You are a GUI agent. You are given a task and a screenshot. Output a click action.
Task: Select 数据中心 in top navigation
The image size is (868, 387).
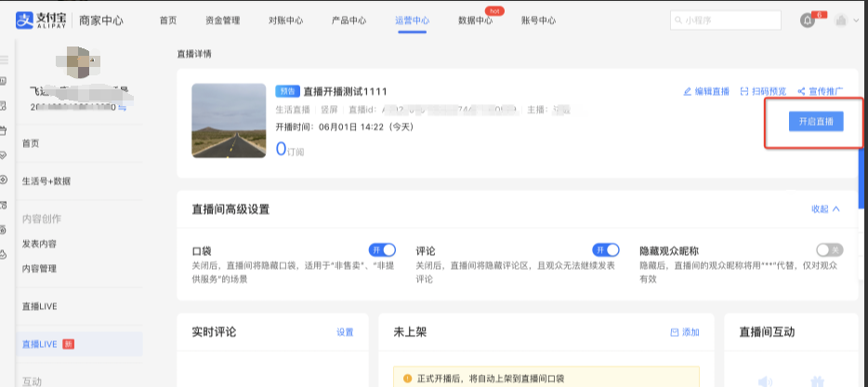tap(476, 20)
